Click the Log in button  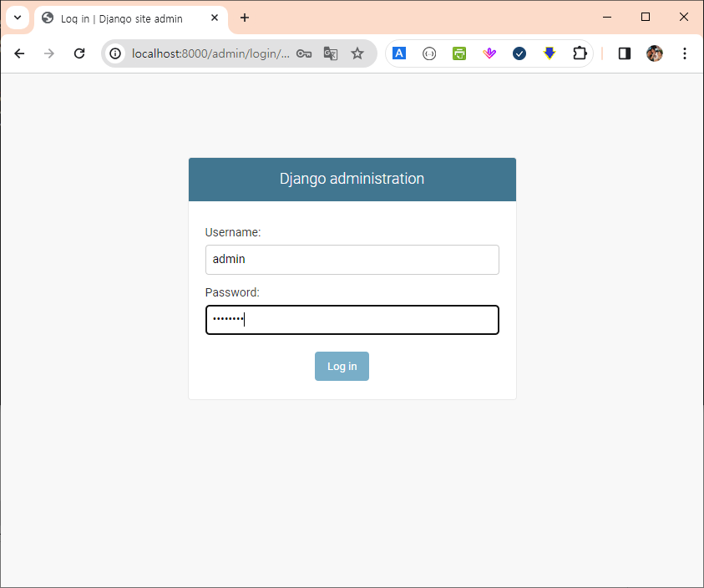342,366
